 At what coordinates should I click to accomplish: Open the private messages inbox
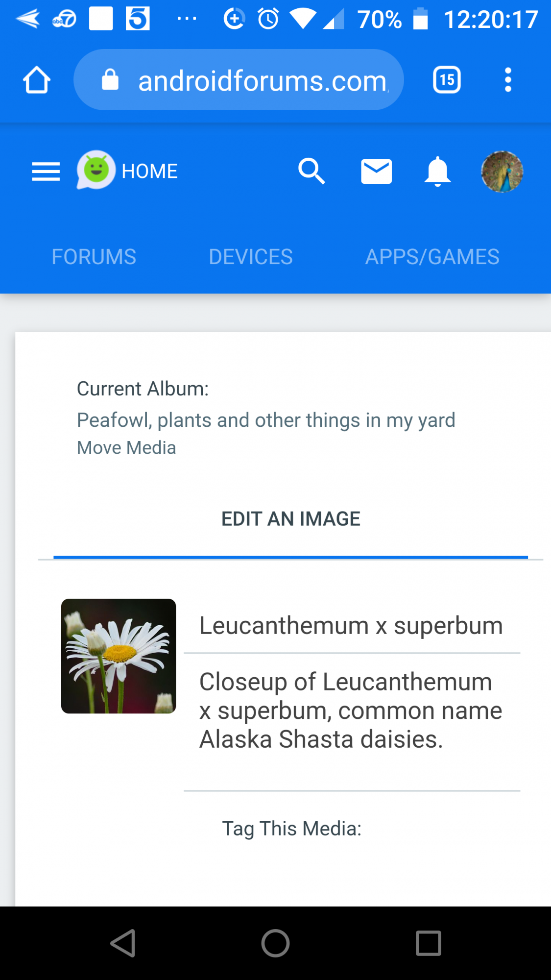376,171
